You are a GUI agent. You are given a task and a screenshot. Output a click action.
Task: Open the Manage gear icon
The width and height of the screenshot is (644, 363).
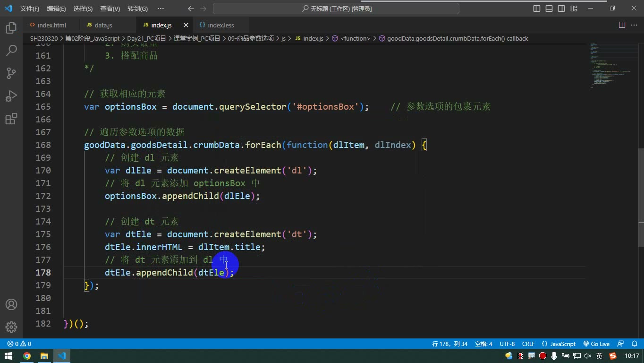(11, 327)
